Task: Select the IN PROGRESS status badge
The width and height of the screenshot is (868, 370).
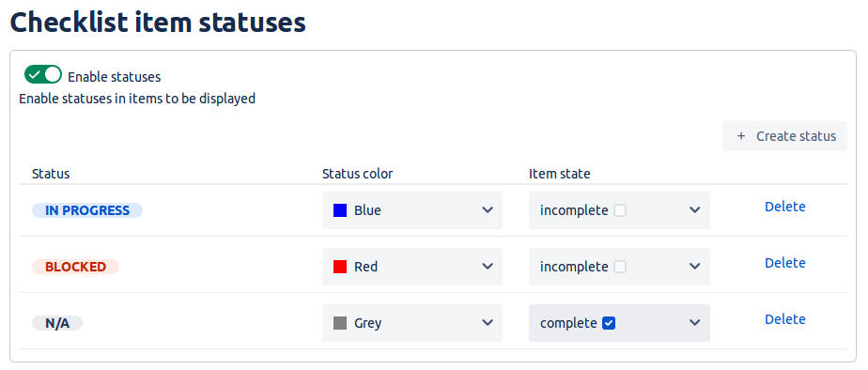Action: tap(87, 210)
